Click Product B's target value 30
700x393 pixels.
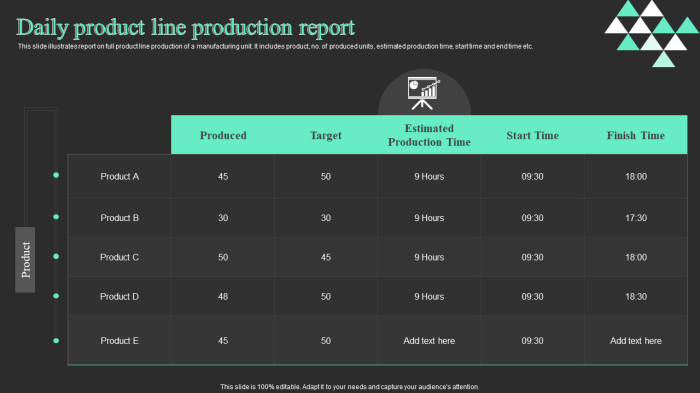tap(326, 218)
